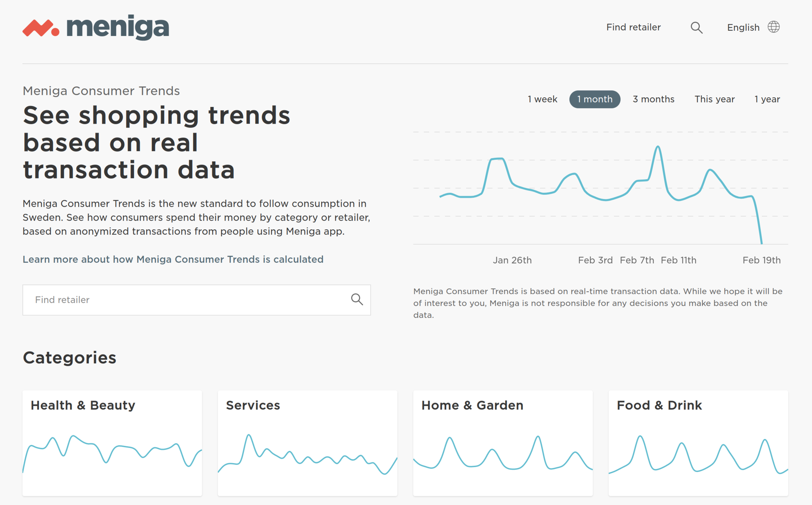
Task: Focus the Find retailer input field
Action: [187, 300]
